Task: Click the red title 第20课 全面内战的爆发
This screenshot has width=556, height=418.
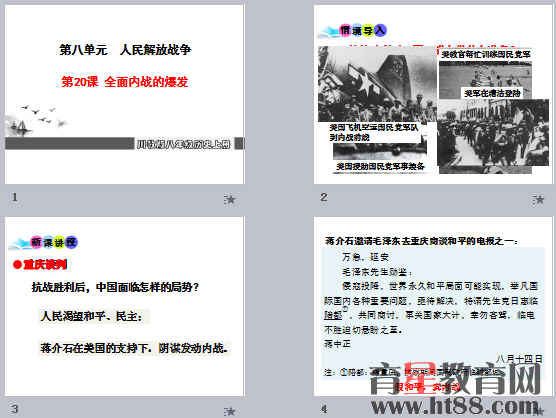Action: point(124,82)
